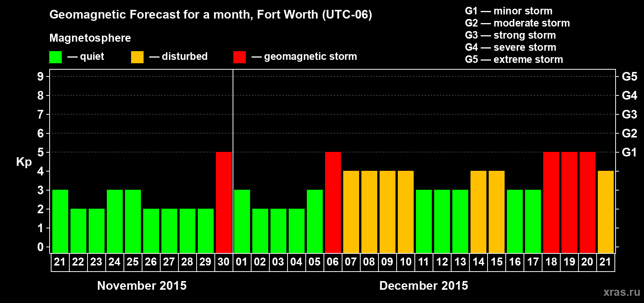Click the date label 18 in December
644x303 pixels.
tap(551, 262)
